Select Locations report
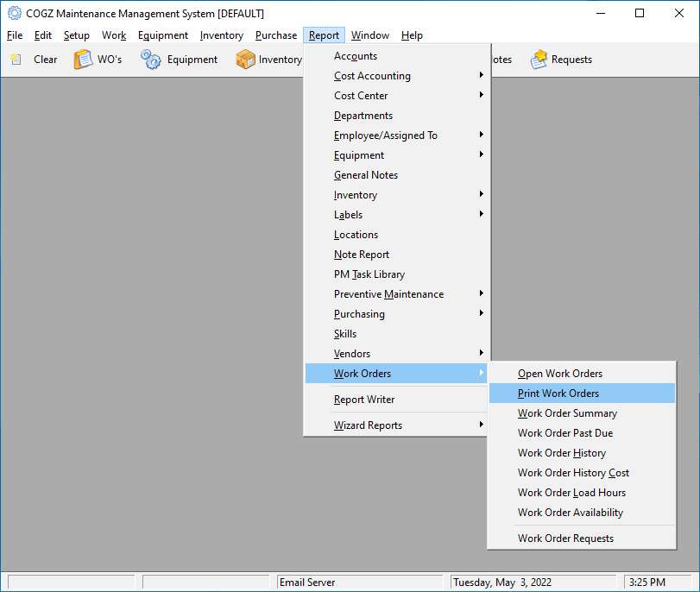The height and width of the screenshot is (592, 700). tap(397, 235)
